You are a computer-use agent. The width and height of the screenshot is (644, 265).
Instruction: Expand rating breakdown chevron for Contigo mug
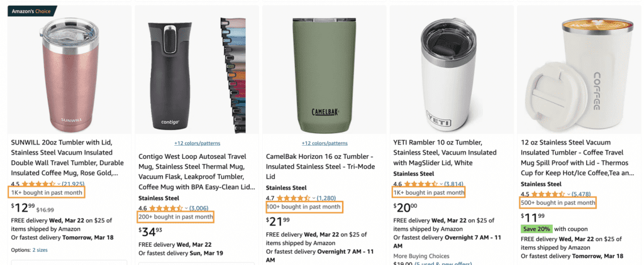[186, 208]
